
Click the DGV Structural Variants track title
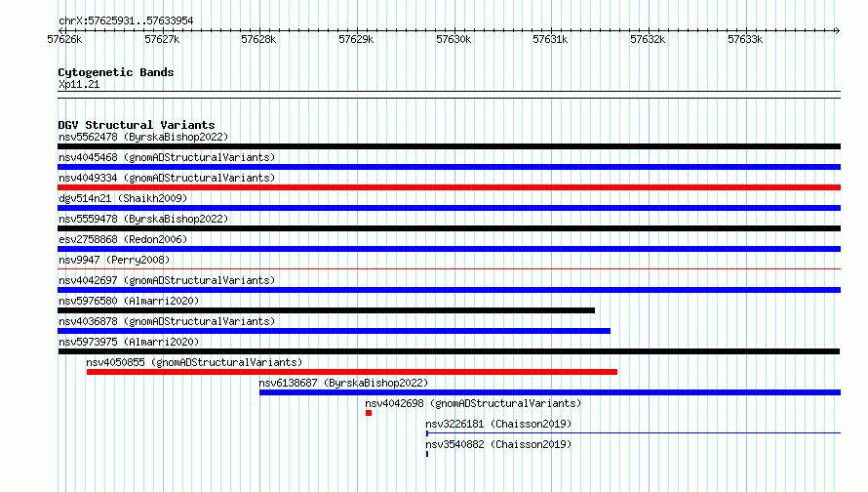click(x=137, y=125)
